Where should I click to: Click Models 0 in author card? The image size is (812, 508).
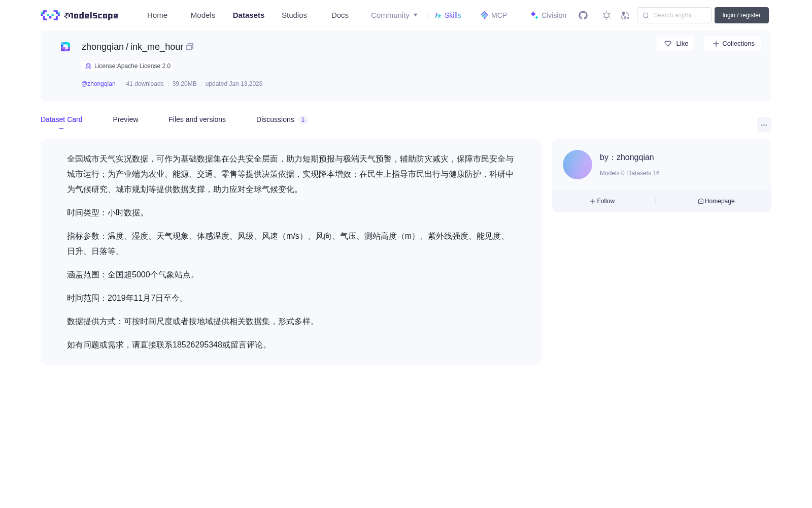pyautogui.click(x=612, y=173)
